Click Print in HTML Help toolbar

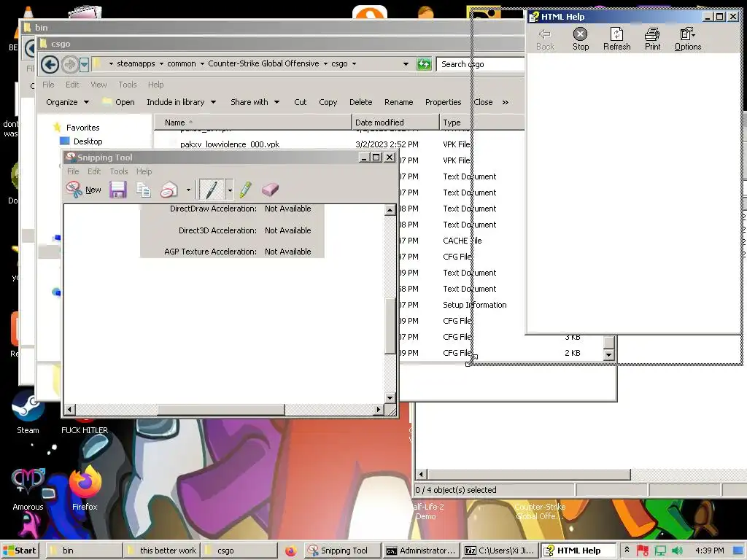click(652, 39)
